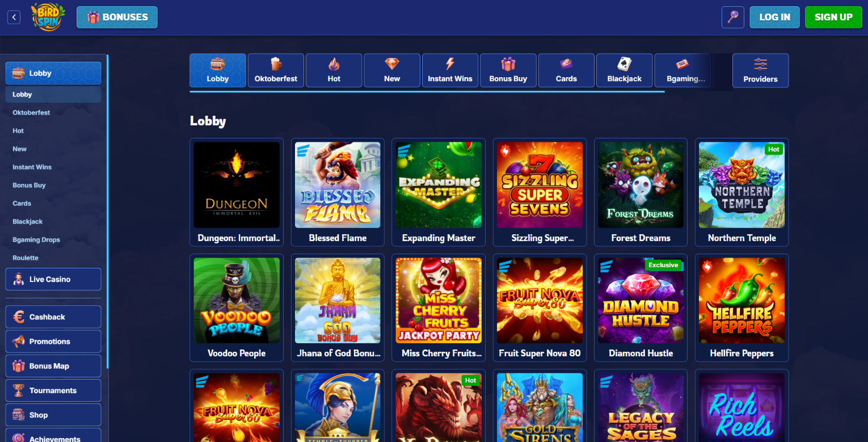Play the Expanding Master game
Viewport: 868px width, 442px height.
click(439, 192)
